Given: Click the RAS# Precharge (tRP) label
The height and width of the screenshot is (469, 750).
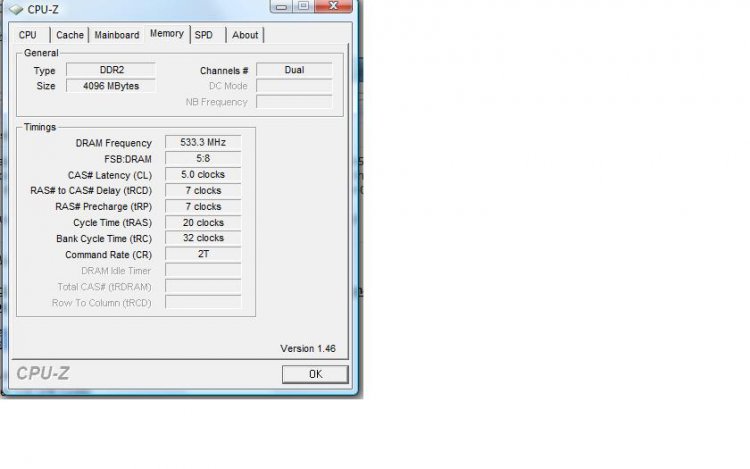Looking at the screenshot, I should click(x=103, y=207).
